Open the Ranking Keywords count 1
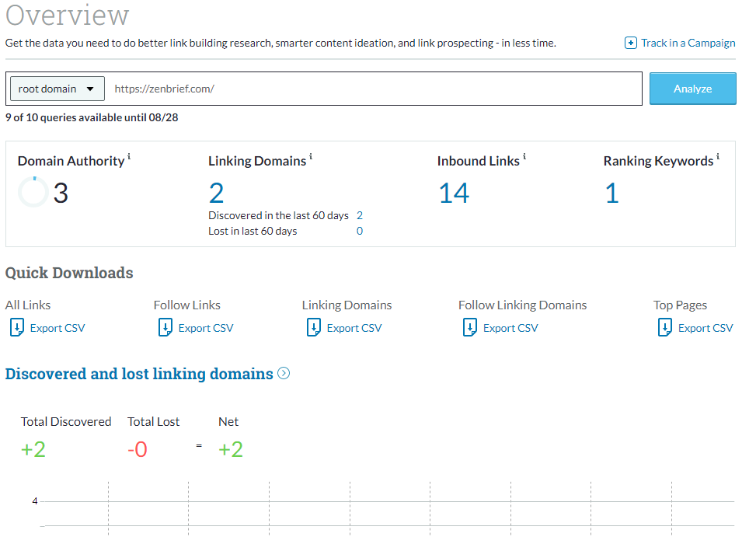Screen dimensions: 756x537 tap(611, 193)
